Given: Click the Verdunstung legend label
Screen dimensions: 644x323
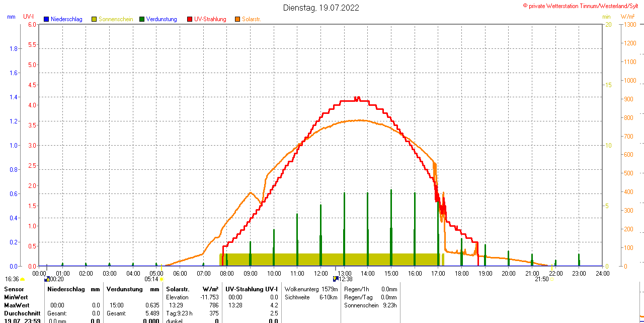Looking at the screenshot, I should 162,19.
